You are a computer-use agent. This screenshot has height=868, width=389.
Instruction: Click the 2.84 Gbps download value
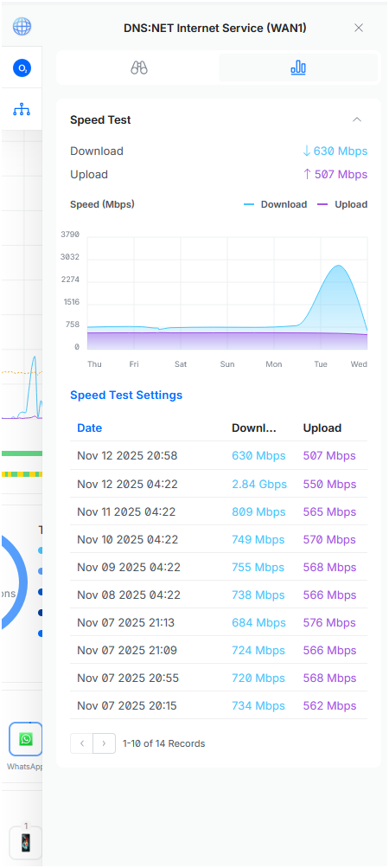[259, 485]
